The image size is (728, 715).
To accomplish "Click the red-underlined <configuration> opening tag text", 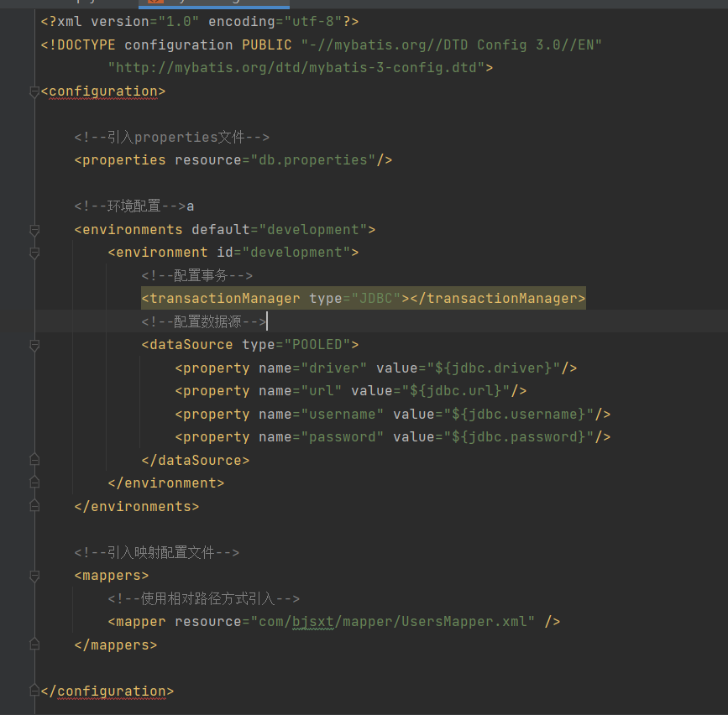I will [x=103, y=91].
